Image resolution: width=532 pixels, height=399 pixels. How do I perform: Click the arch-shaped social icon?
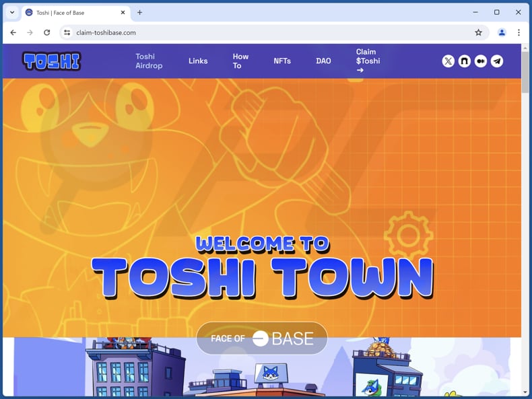(x=464, y=61)
